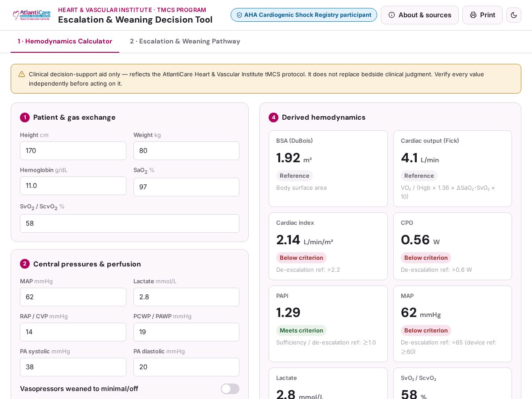This screenshot has width=532, height=399.
Task: Click the 'Patient & gas exchange' heading
Action: tap(74, 117)
